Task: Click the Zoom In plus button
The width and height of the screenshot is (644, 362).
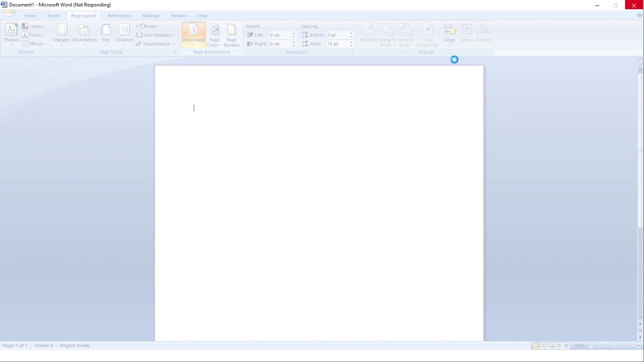Action: (x=638, y=345)
